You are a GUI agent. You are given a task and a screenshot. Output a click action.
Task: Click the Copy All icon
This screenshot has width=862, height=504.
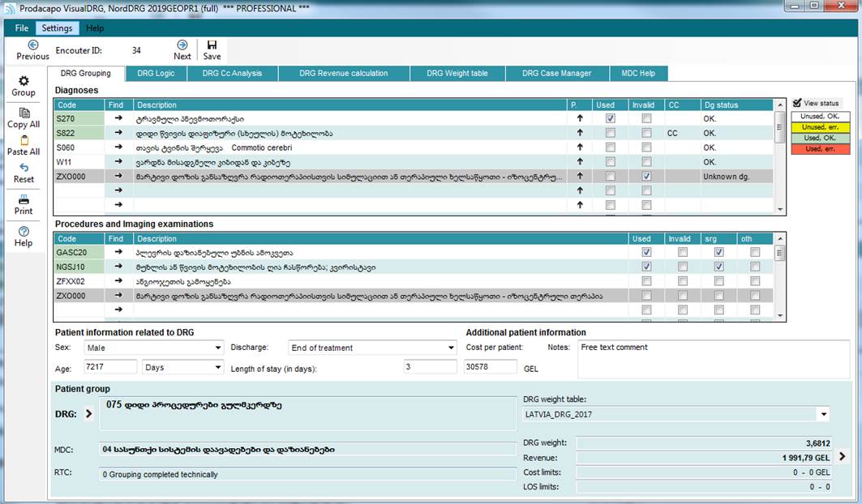(x=24, y=113)
